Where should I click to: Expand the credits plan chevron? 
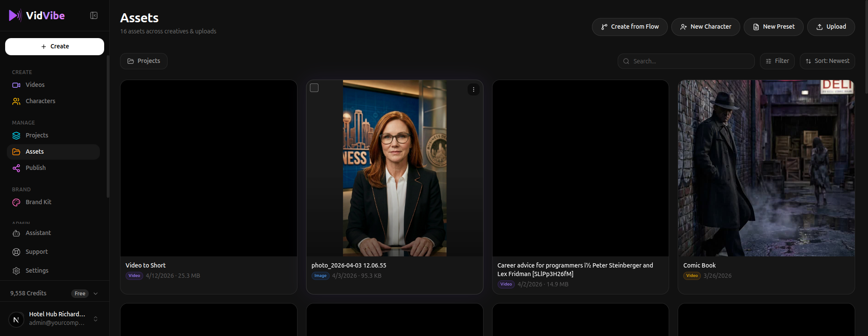[x=96, y=294]
